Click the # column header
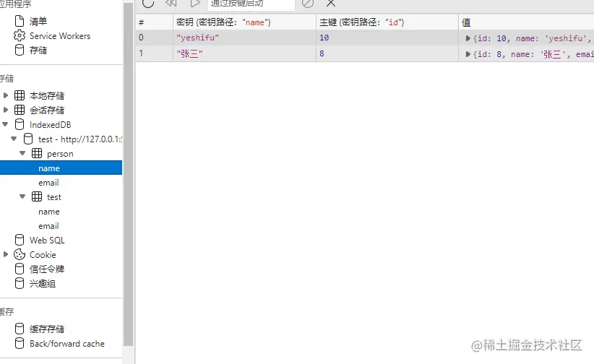Viewport: 594px width, 364px height. tap(154, 22)
